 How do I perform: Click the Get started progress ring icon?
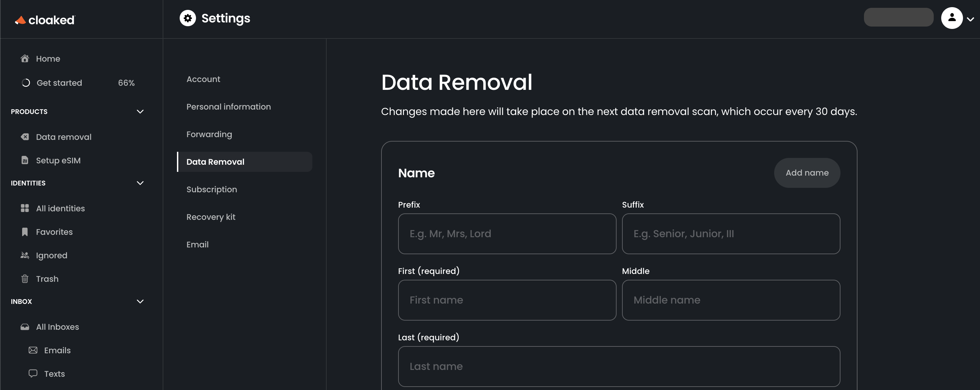coord(26,83)
